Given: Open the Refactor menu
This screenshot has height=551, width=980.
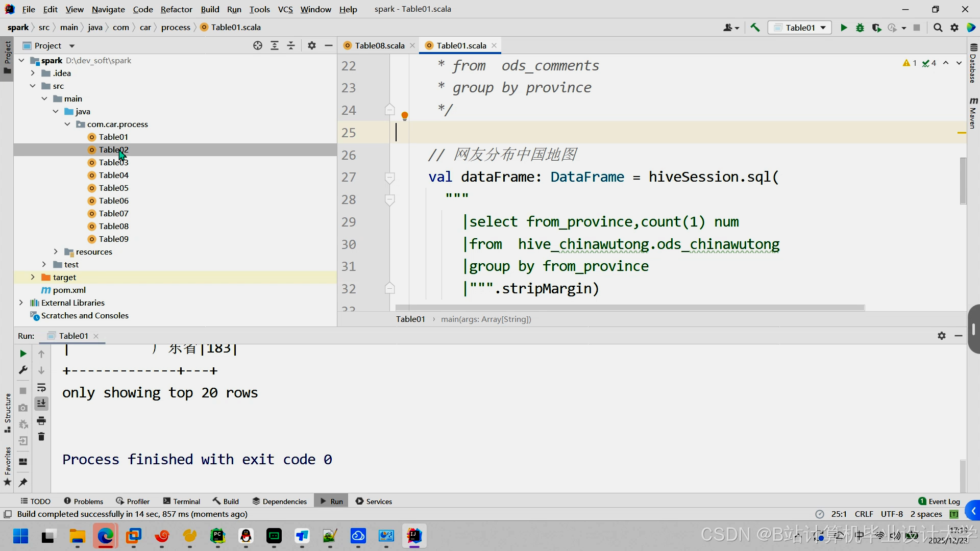Looking at the screenshot, I should (176, 9).
